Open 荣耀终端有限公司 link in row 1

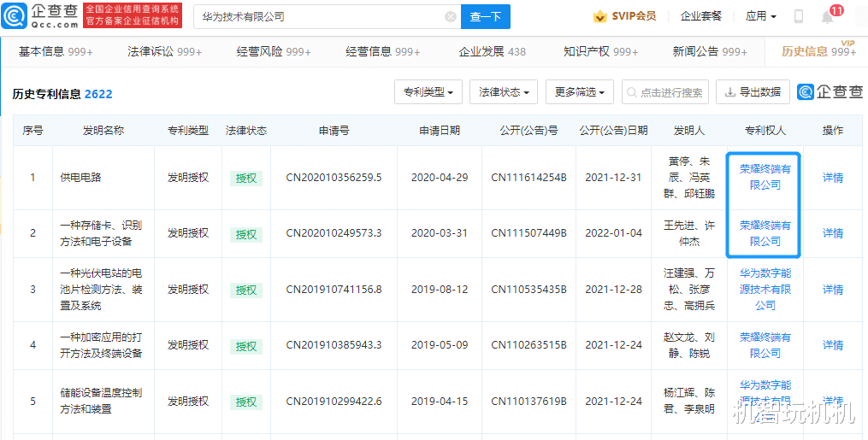point(765,178)
